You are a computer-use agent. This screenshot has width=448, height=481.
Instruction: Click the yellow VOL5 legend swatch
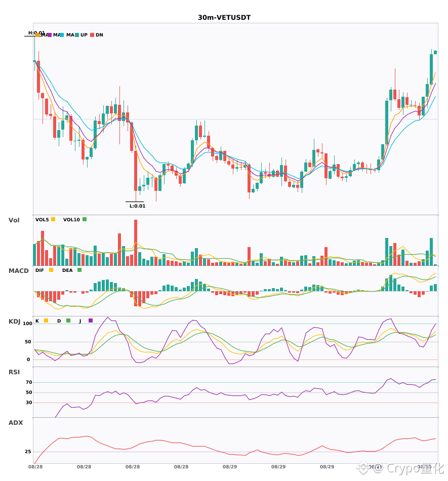[x=53, y=219]
